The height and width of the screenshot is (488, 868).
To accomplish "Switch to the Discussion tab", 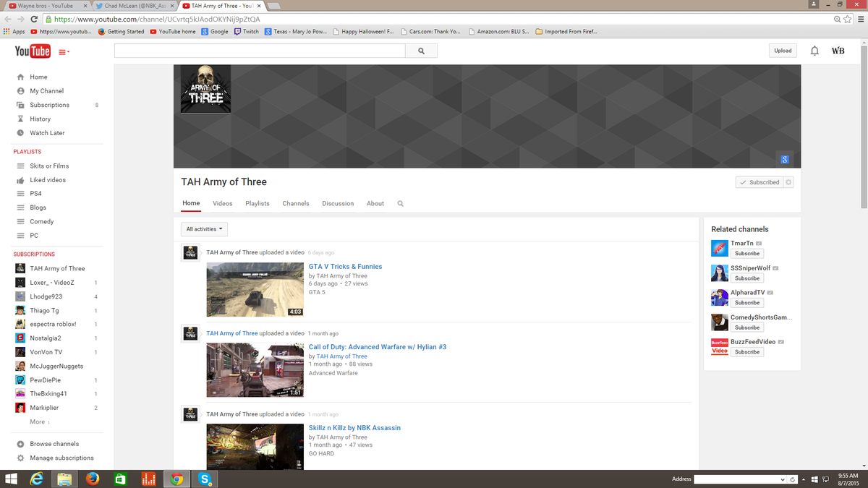I will tap(338, 204).
